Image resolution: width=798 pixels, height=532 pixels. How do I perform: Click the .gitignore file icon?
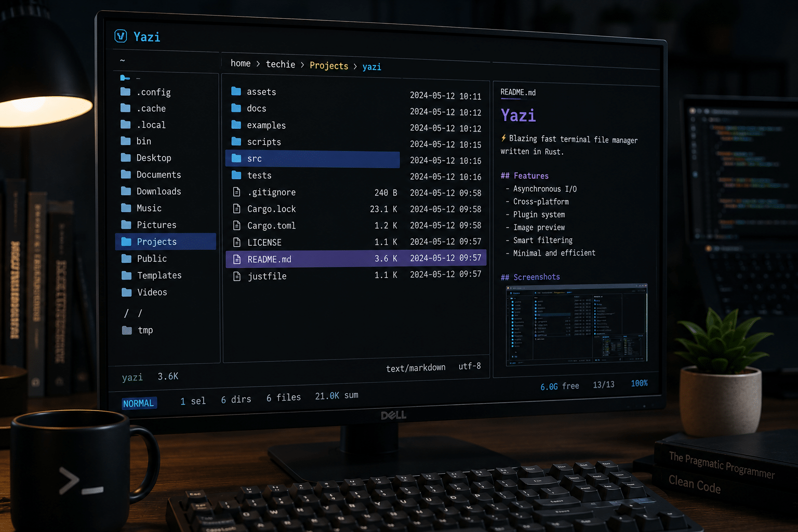236,192
